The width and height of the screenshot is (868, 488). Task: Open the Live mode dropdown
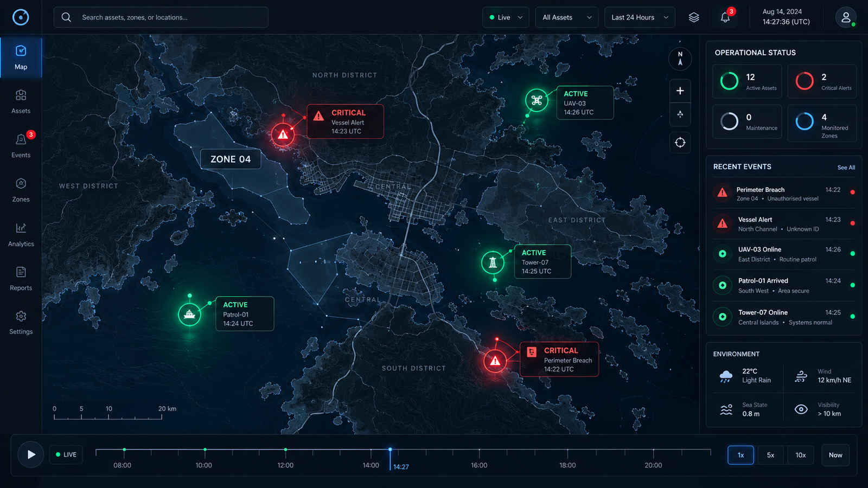[506, 17]
